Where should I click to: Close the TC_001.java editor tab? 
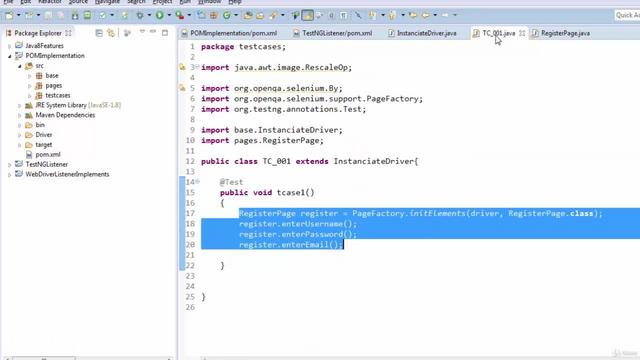tap(522, 33)
